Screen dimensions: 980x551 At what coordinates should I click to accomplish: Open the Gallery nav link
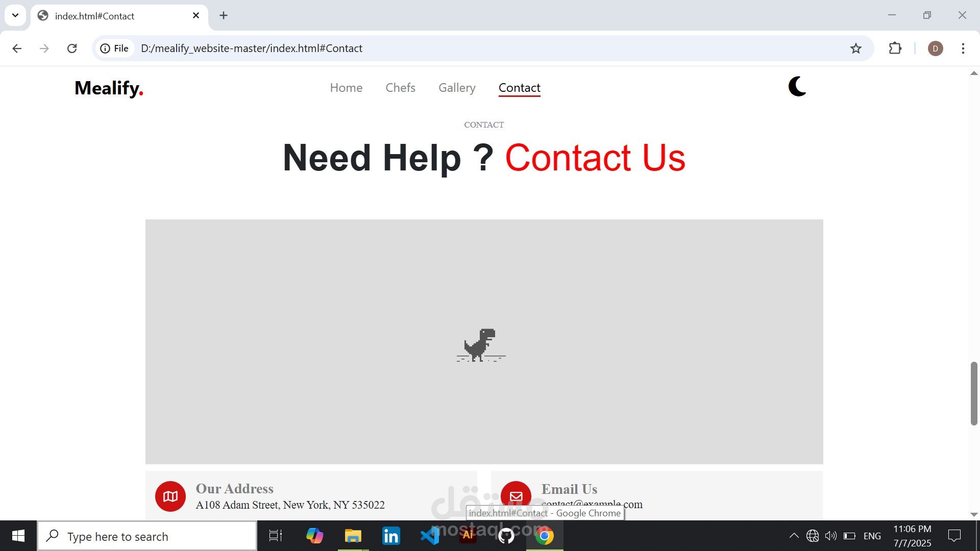click(457, 88)
